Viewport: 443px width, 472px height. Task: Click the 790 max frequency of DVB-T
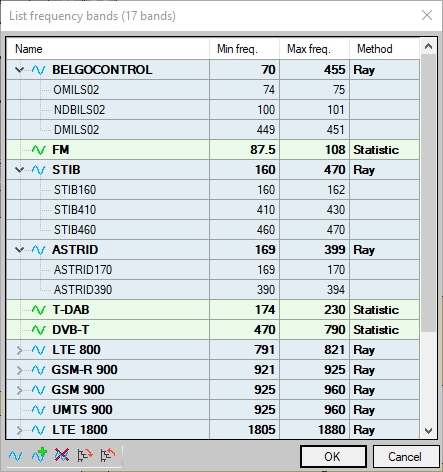click(335, 330)
